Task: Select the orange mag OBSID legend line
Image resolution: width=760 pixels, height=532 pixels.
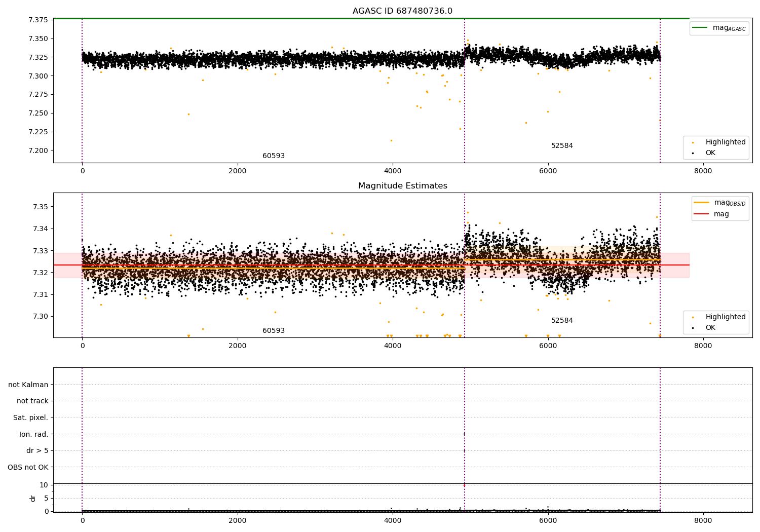Action: [701, 203]
